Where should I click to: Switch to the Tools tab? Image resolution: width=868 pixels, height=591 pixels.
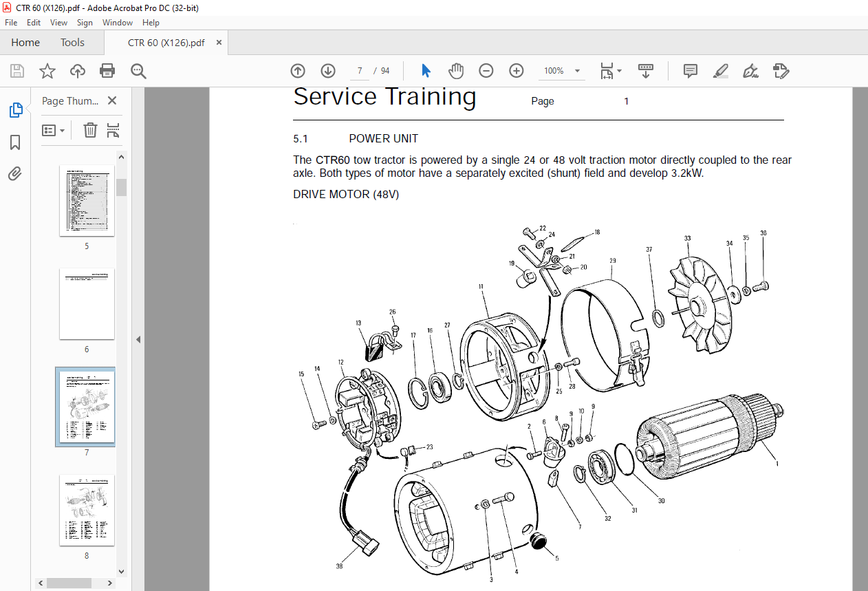coord(72,43)
